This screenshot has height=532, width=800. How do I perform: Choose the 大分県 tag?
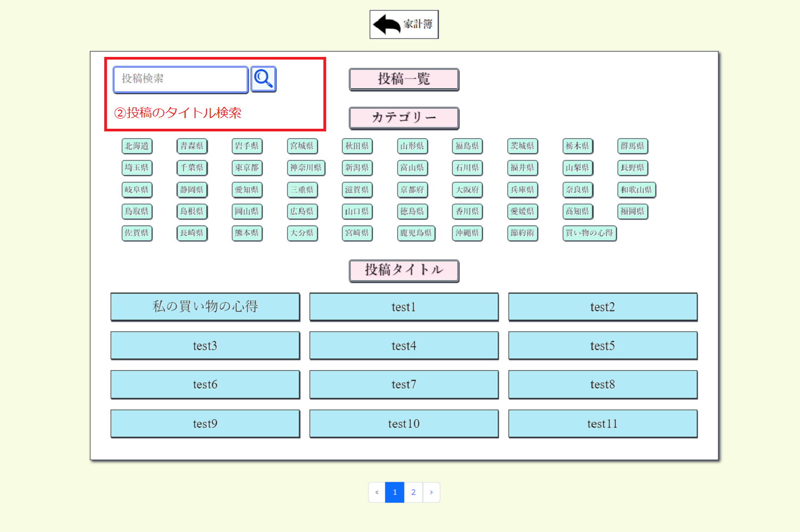tap(302, 234)
